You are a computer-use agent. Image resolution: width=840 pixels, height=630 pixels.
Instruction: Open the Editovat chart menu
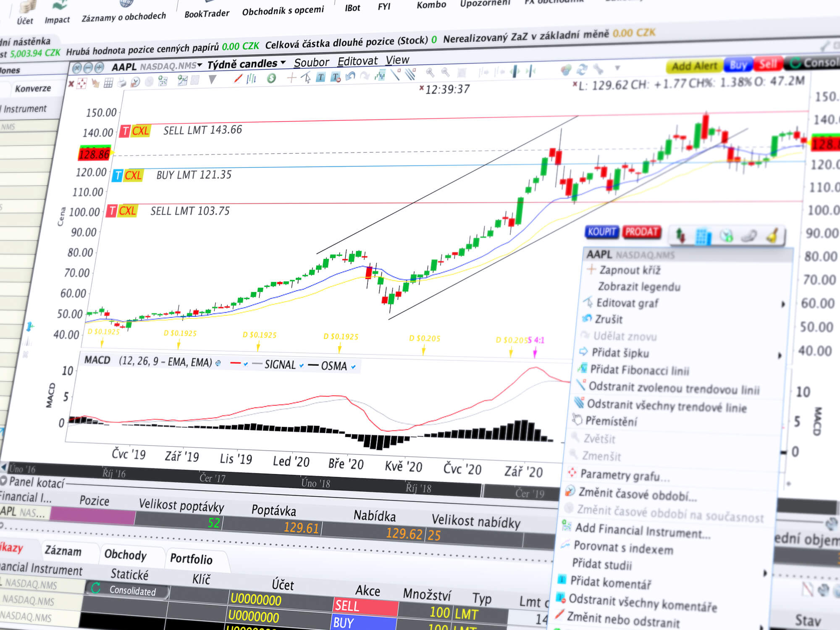(x=357, y=61)
